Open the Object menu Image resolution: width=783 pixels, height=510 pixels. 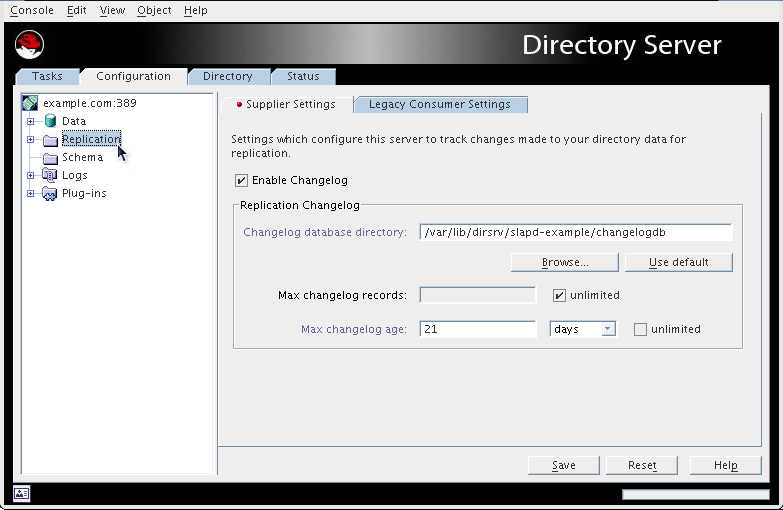pos(154,10)
